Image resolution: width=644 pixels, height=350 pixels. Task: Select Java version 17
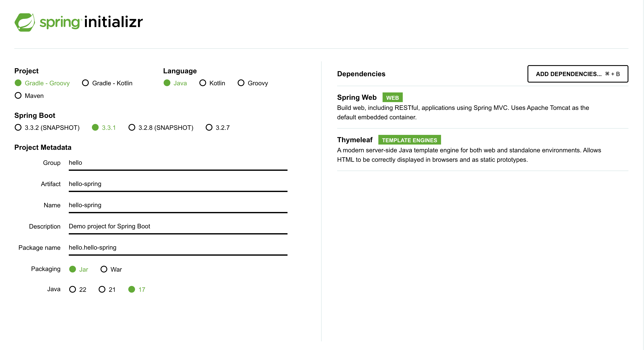[x=136, y=289]
